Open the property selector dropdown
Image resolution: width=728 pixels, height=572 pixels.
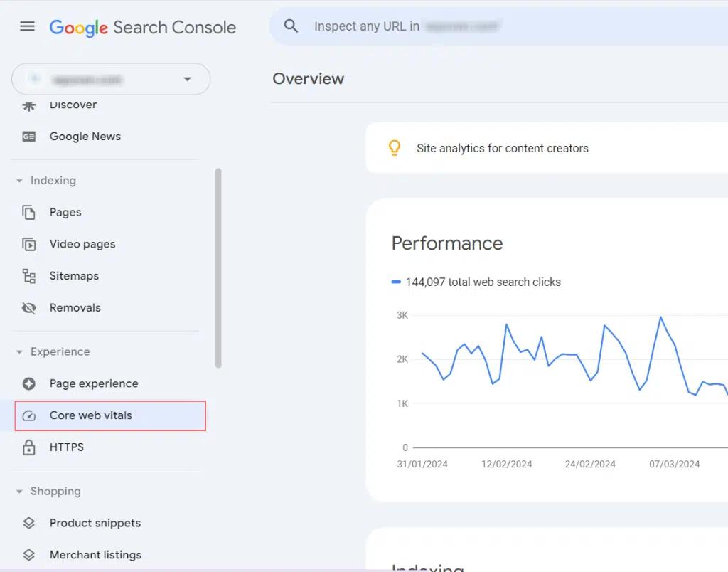click(x=111, y=80)
